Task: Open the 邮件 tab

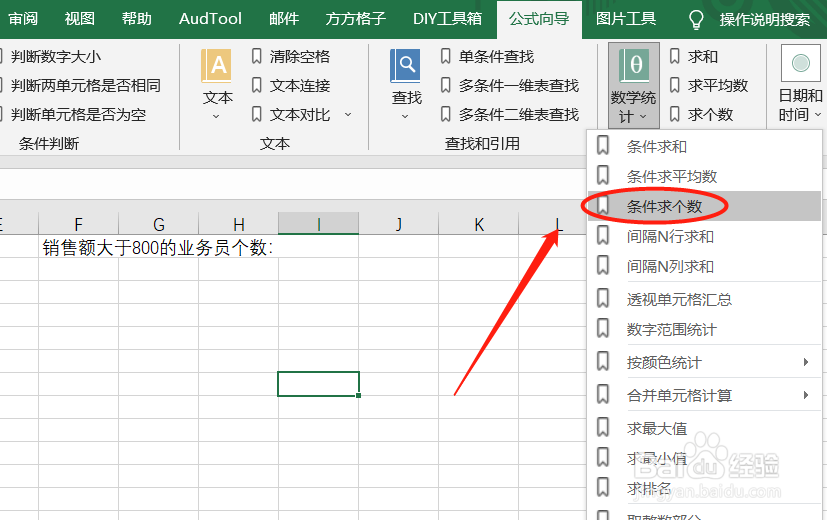Action: (x=284, y=19)
